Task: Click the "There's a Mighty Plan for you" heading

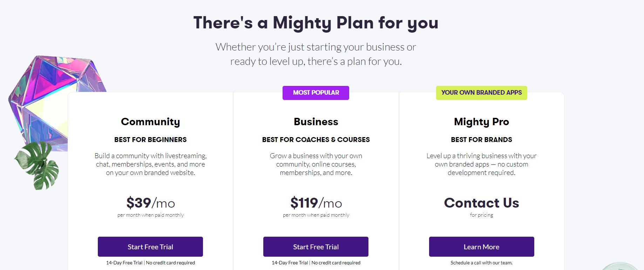Action: 316,23
